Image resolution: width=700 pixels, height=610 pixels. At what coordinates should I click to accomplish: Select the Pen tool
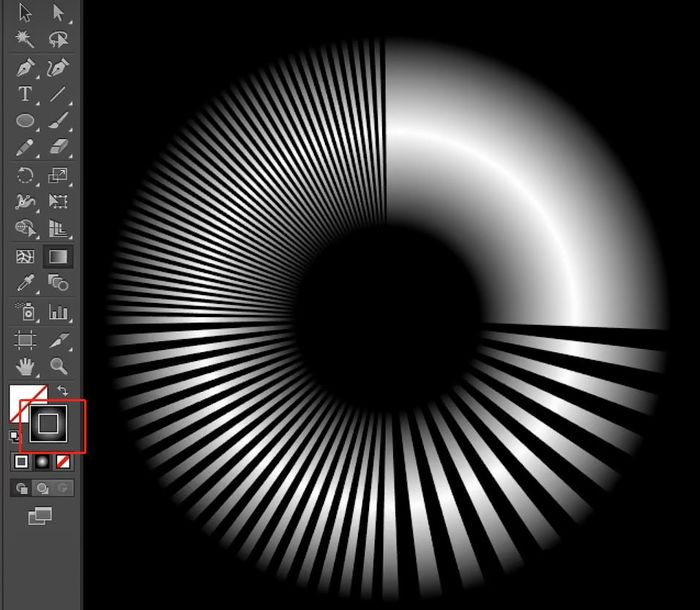25,68
